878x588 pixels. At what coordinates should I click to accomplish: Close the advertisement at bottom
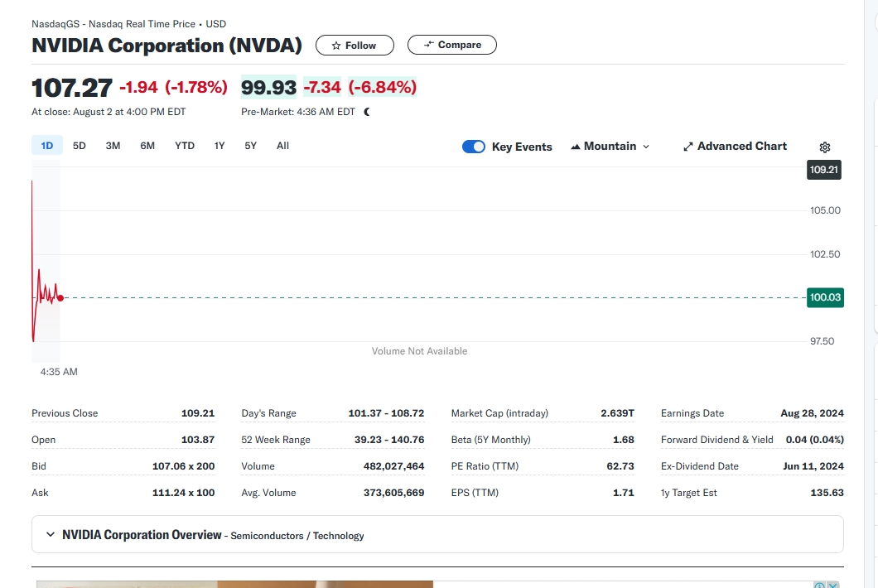832,585
